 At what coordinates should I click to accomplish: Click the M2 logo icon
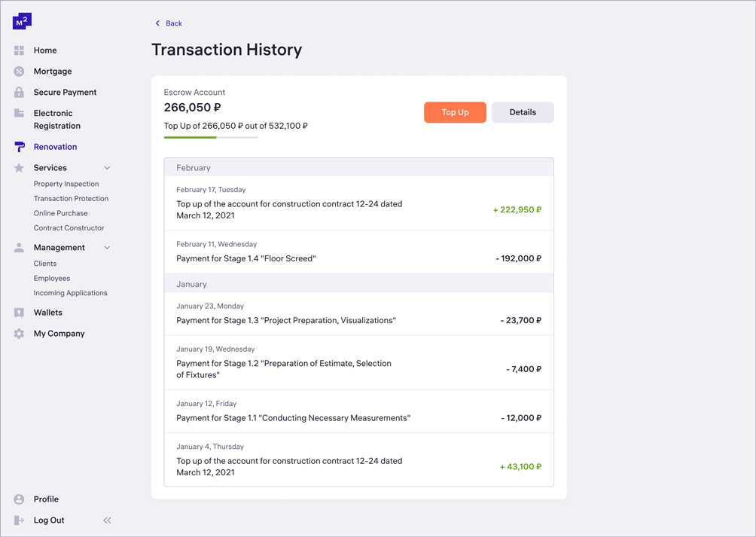[22, 22]
